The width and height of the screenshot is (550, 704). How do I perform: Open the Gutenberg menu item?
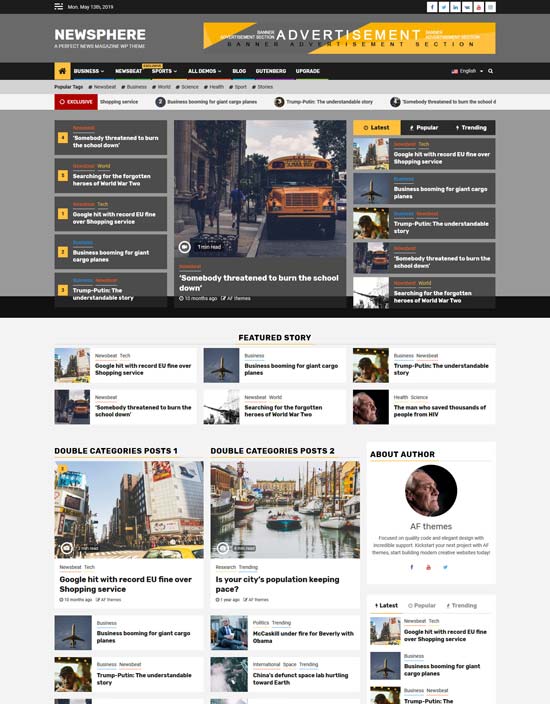tap(271, 71)
